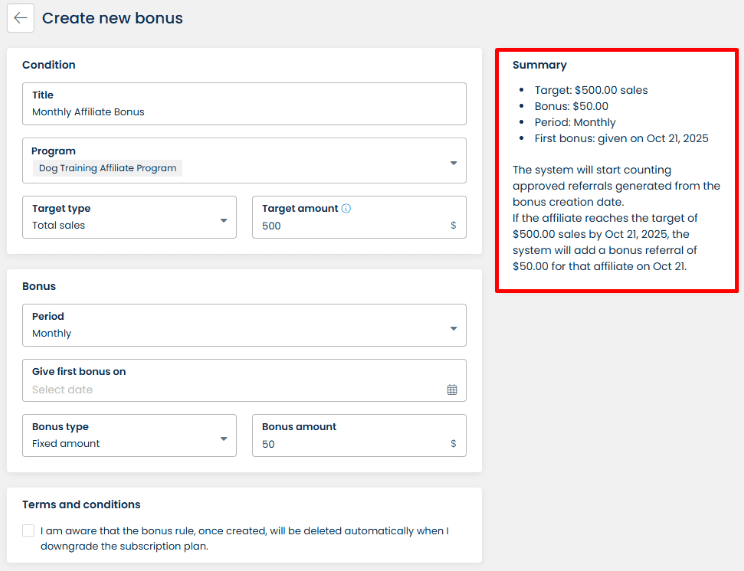Click the Give first bonus on date field
Viewport: 744px width, 571px height.
(236, 389)
